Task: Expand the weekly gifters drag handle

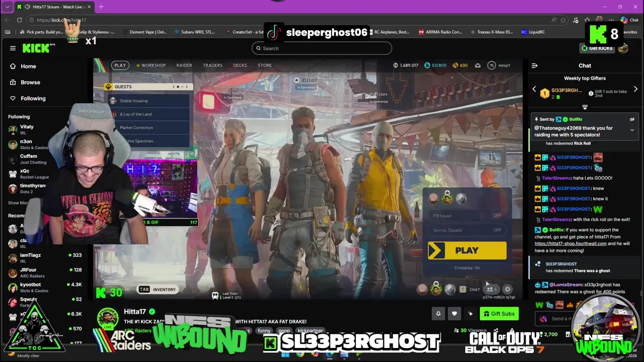Action: click(585, 107)
